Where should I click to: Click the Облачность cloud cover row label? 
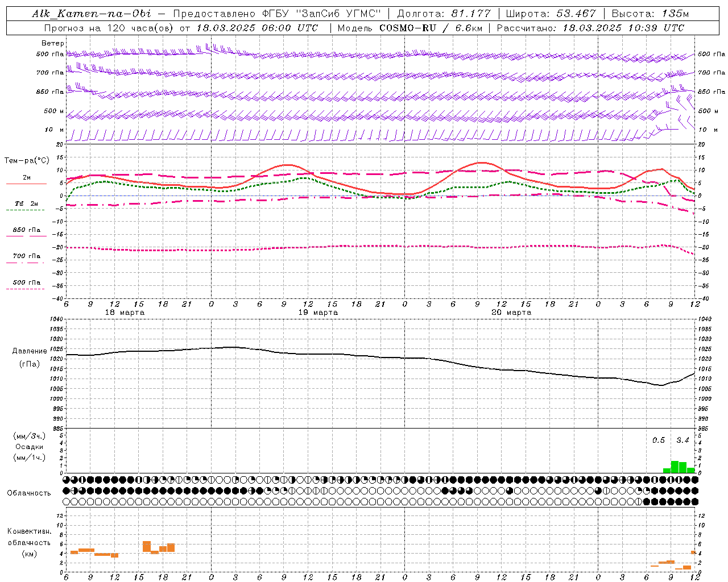tap(30, 493)
